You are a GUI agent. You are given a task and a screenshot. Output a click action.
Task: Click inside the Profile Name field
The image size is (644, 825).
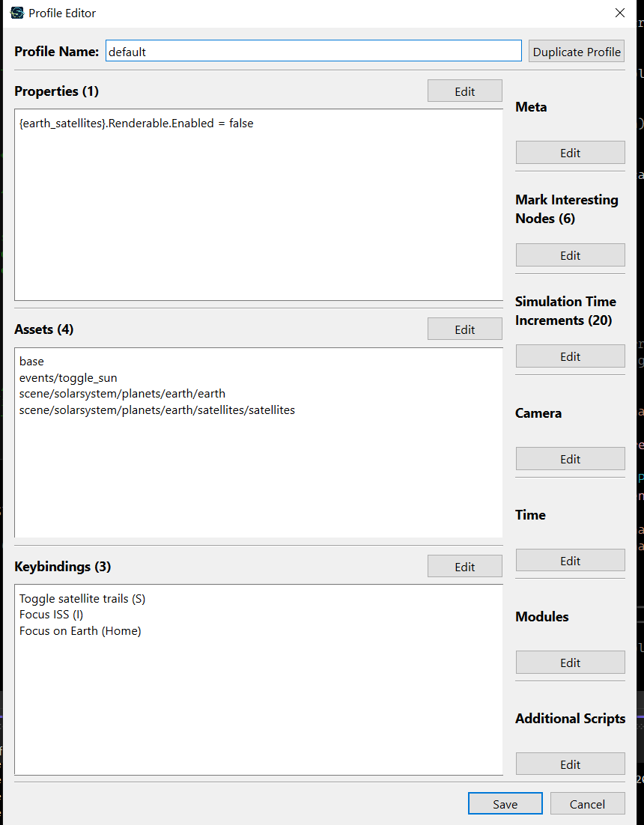315,50
